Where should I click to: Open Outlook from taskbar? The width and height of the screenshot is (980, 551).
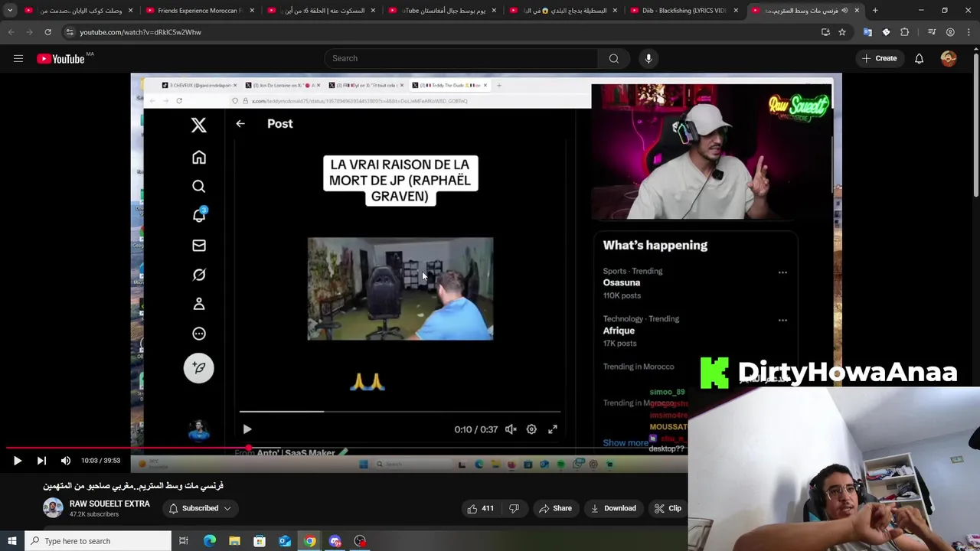(285, 541)
